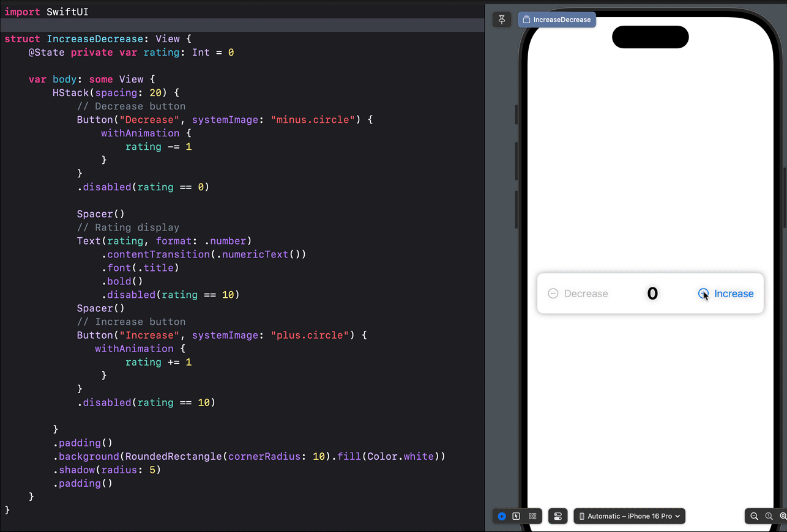Viewport: 787px width, 532px height.
Task: Click "Text(rating, format: .number)" line
Action: [x=164, y=240]
